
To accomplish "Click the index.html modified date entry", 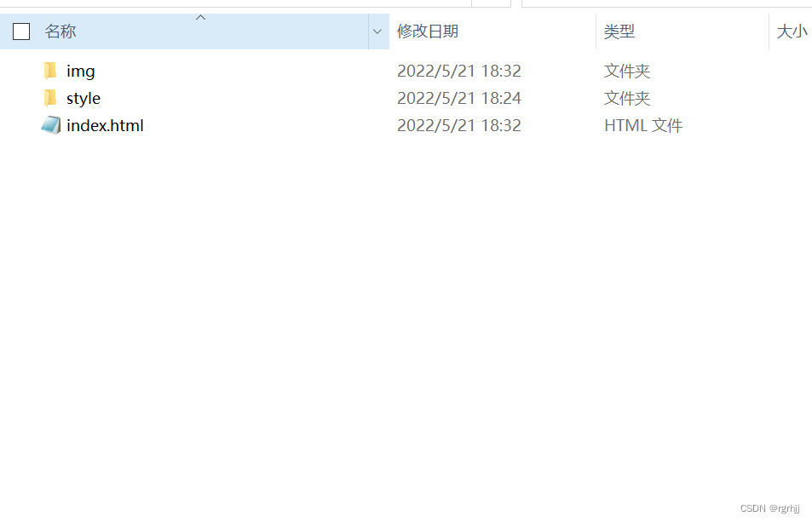I will pyautogui.click(x=458, y=125).
